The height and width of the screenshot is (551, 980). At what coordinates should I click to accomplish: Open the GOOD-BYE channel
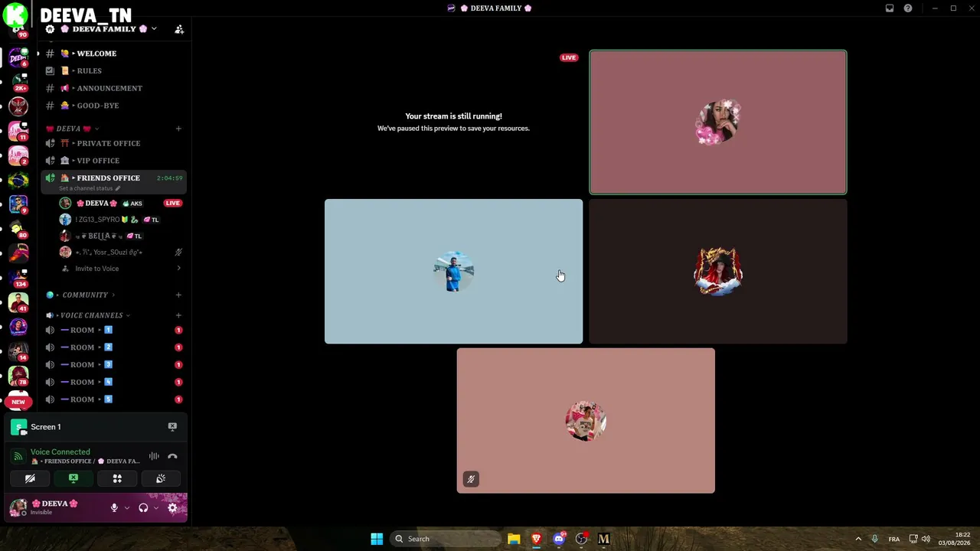[x=113, y=106]
